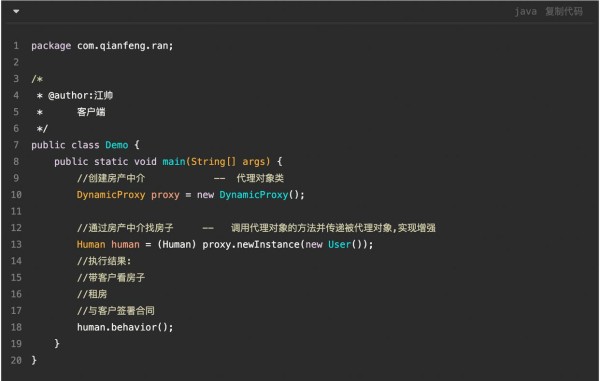Click the comment text 代理对象类

(260, 178)
